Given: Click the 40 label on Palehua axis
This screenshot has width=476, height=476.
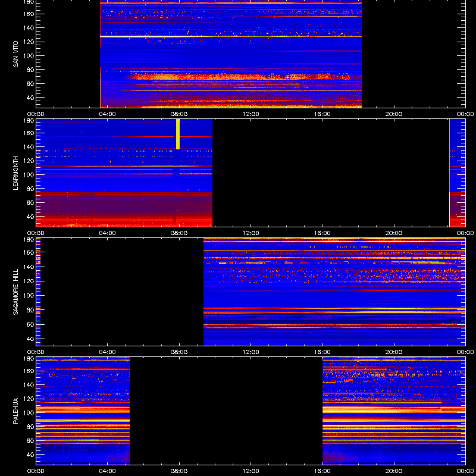Looking at the screenshot, I should click(30, 455).
